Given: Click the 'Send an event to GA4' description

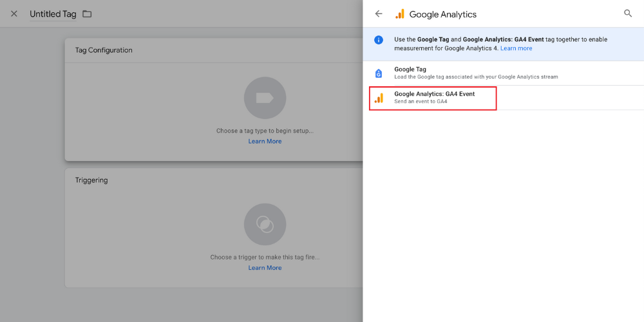Looking at the screenshot, I should click(x=421, y=102).
